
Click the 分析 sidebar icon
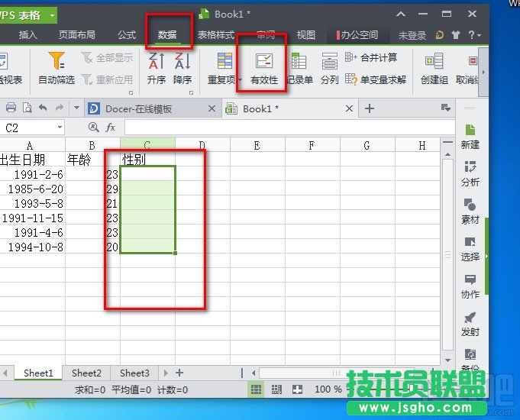470,174
